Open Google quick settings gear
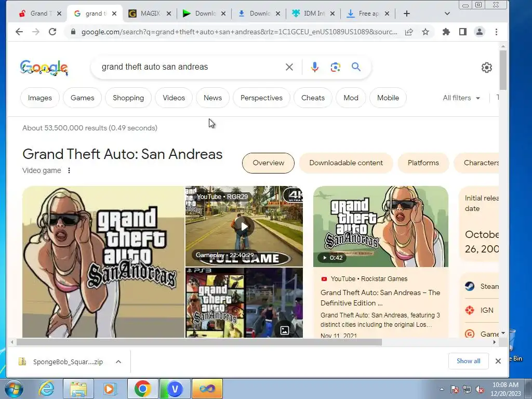532x399 pixels. click(486, 68)
